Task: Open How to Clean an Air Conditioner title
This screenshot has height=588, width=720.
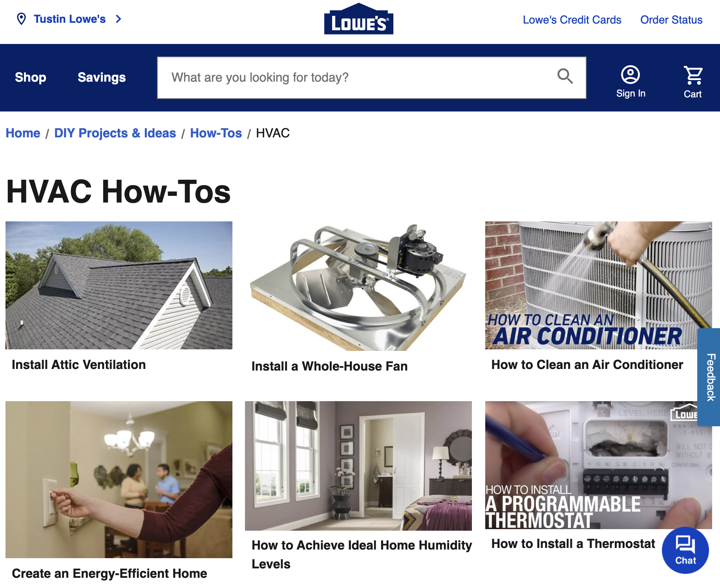Action: [x=587, y=365]
